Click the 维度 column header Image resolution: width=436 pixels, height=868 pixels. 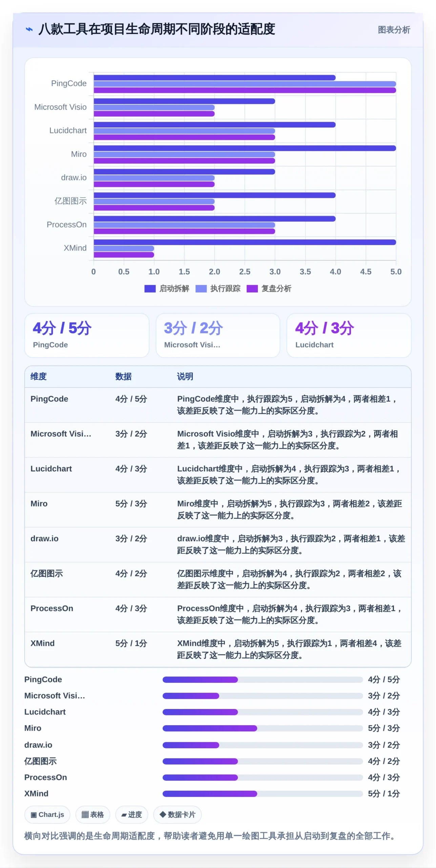[39, 376]
